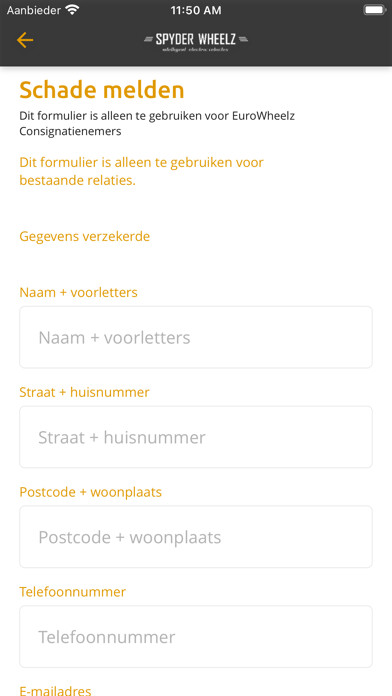392x696 pixels.
Task: Select the Gegevens verzekerde section heading
Action: click(x=85, y=236)
